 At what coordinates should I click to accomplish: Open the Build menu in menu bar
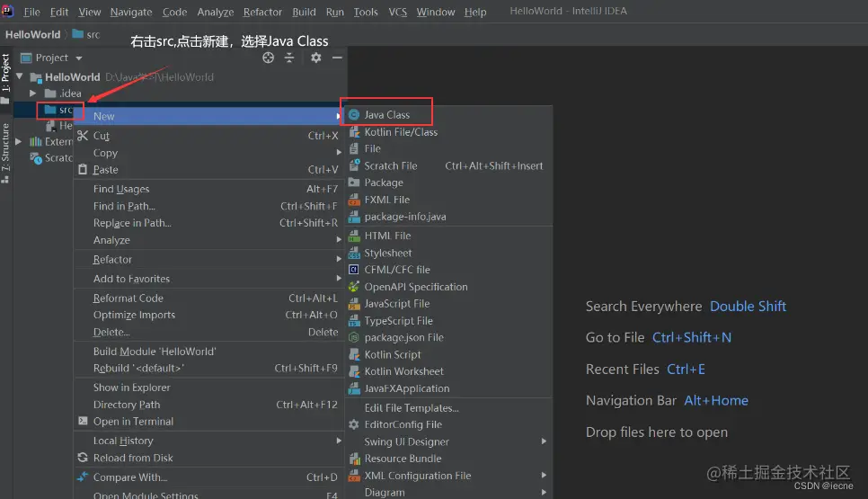[x=304, y=12]
